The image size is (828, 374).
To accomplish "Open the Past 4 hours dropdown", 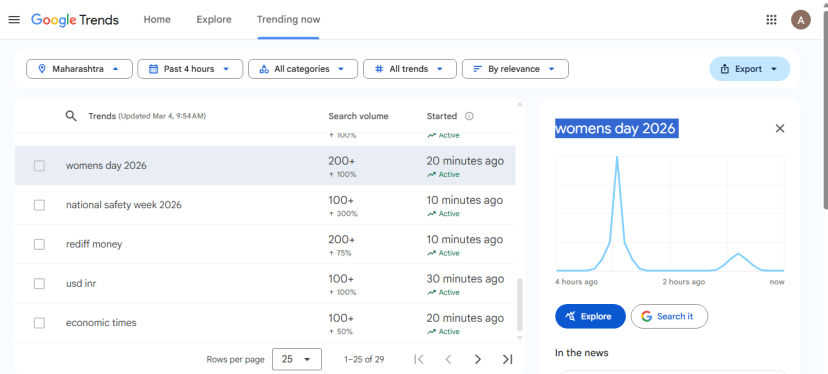I will [190, 69].
